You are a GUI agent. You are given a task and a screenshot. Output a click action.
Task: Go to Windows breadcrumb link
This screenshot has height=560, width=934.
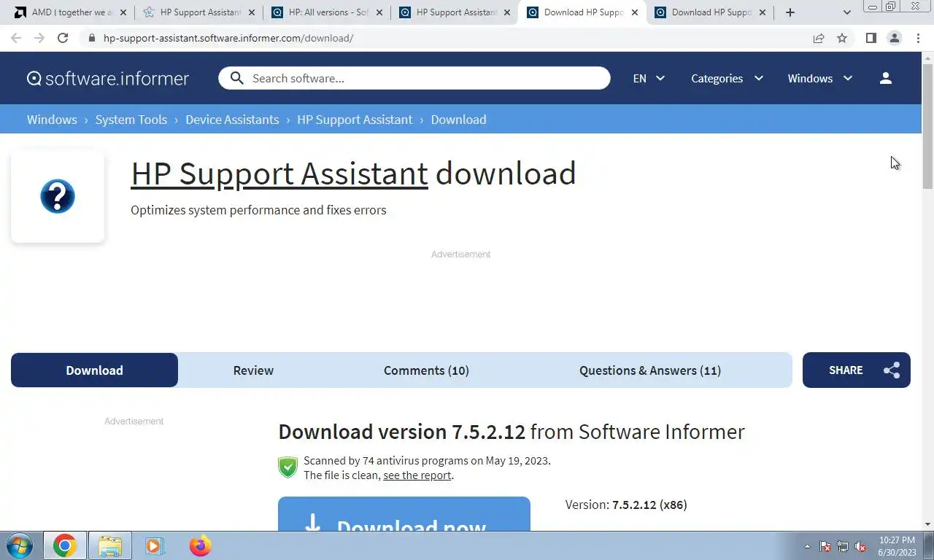click(52, 120)
